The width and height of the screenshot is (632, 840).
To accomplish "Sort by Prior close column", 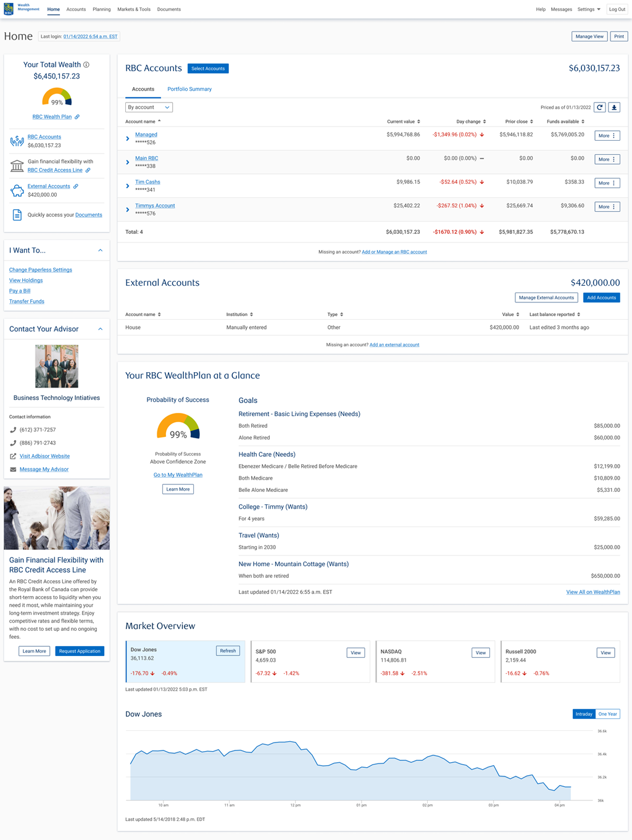I will coord(519,122).
